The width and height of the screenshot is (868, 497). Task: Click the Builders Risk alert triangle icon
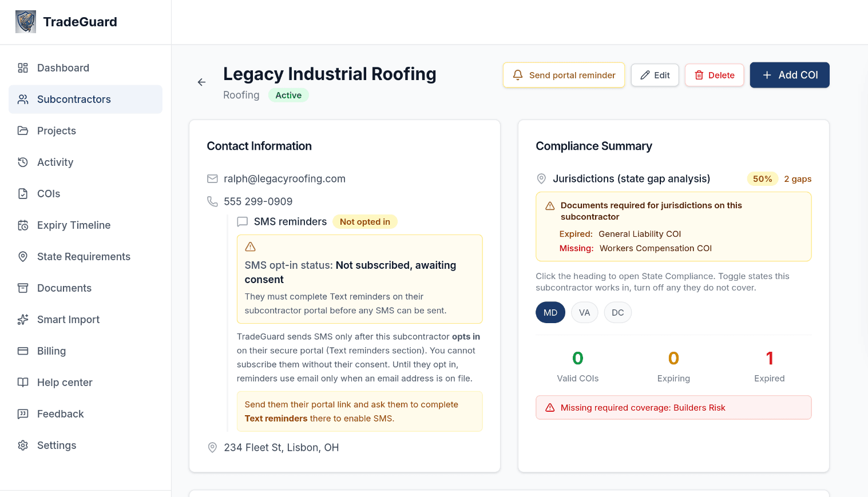[x=550, y=408]
